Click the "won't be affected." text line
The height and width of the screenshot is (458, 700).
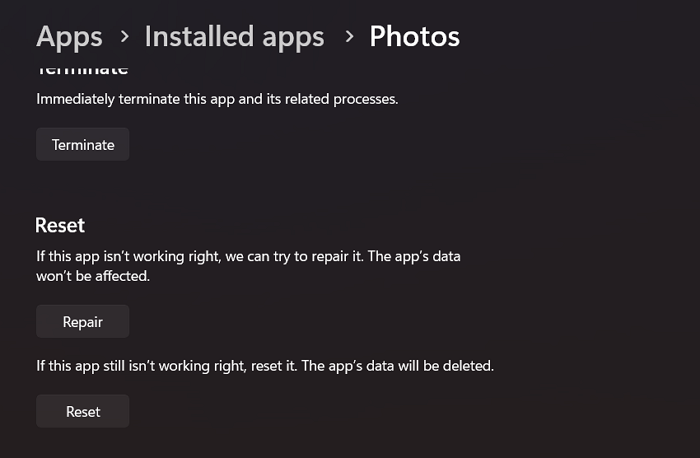(93, 275)
